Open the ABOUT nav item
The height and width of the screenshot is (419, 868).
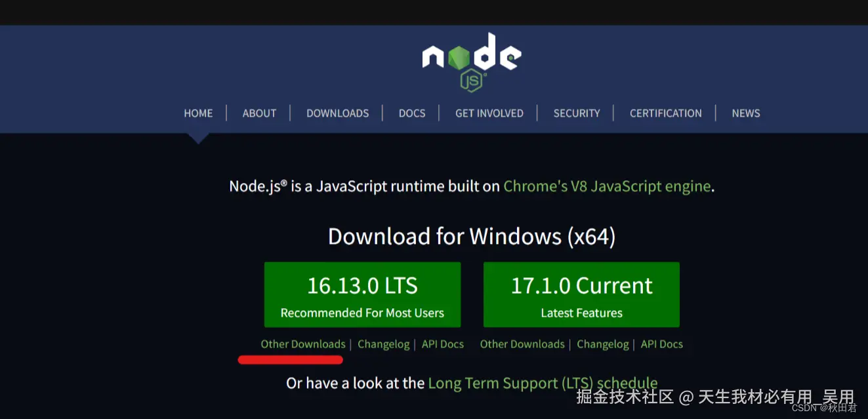point(259,113)
